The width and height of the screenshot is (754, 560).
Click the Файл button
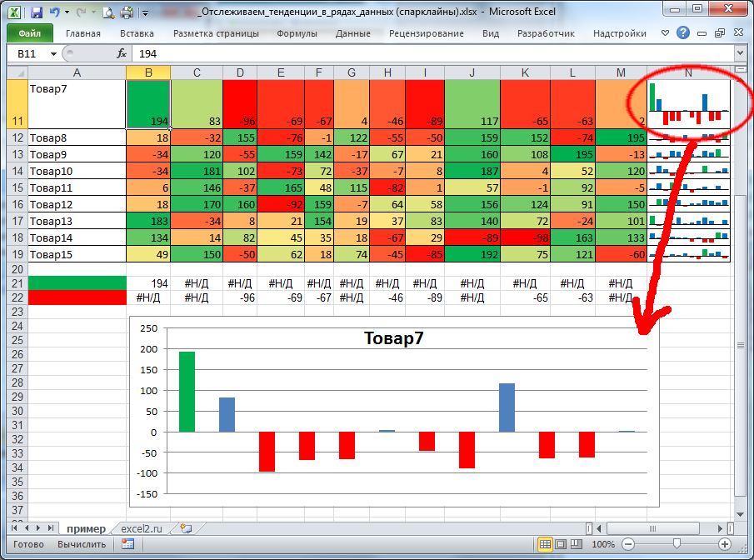coord(29,34)
